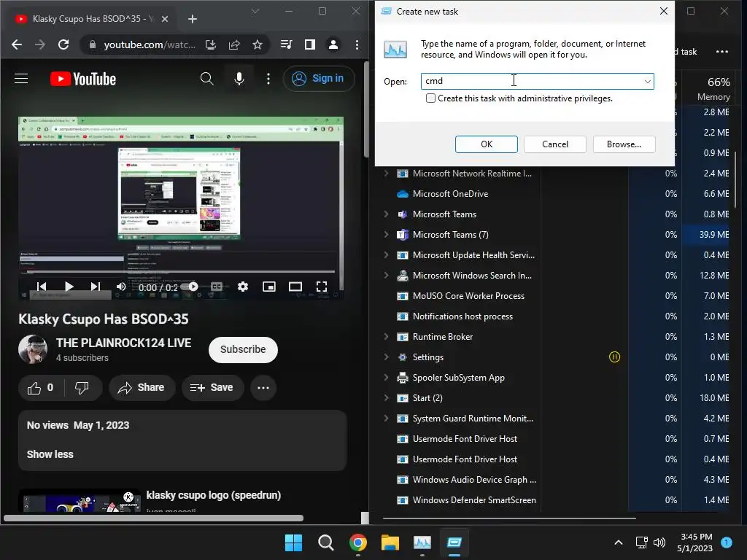Open the media control icon in Chrome toolbar
The width and height of the screenshot is (747, 560).
point(286,44)
